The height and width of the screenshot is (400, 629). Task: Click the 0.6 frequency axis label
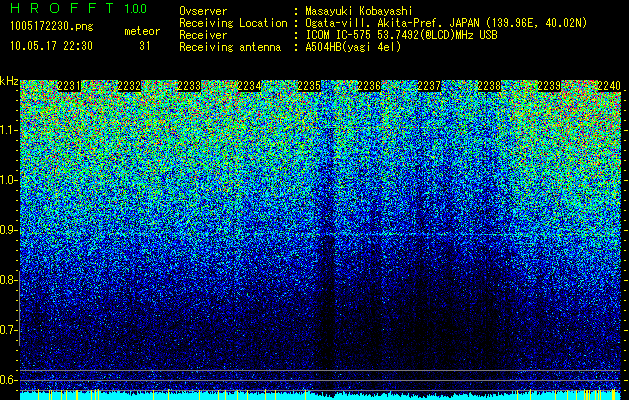[8, 380]
